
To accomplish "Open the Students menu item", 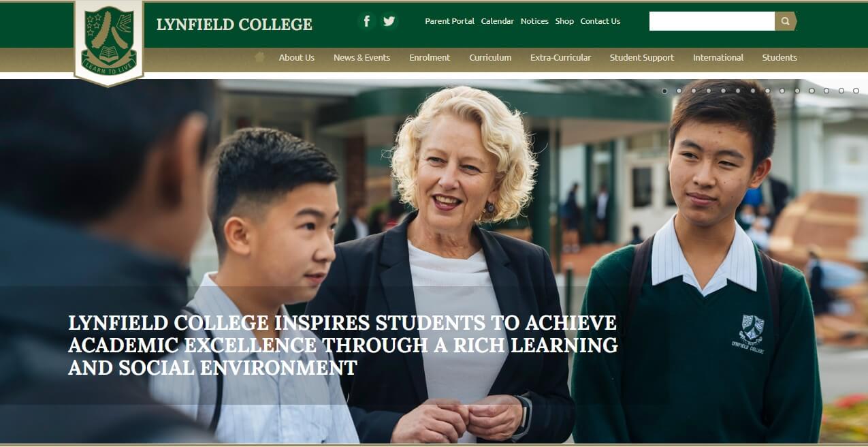I will 779,58.
